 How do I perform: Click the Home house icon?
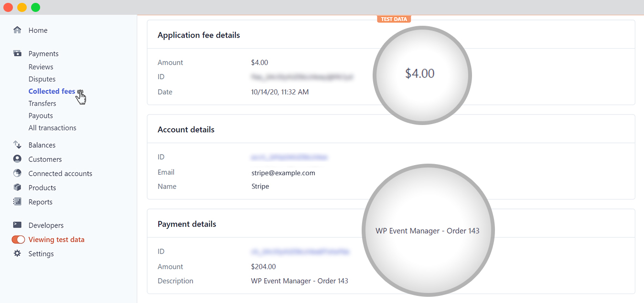tap(17, 30)
